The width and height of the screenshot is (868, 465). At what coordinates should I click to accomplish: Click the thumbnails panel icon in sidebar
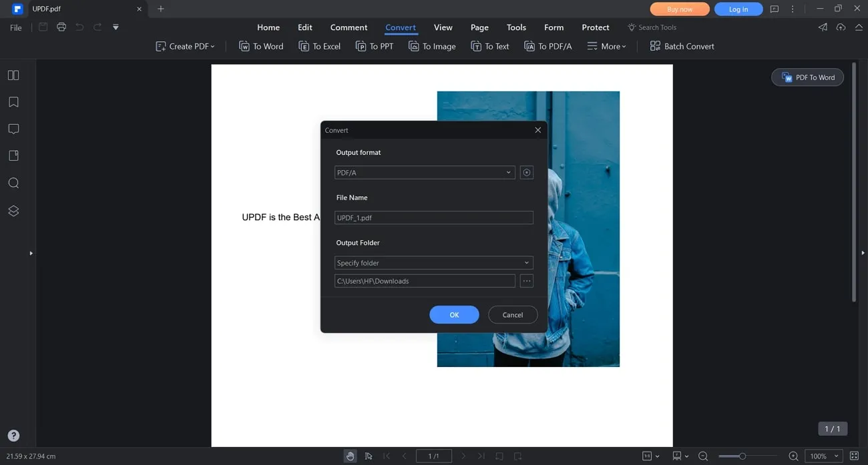click(13, 75)
